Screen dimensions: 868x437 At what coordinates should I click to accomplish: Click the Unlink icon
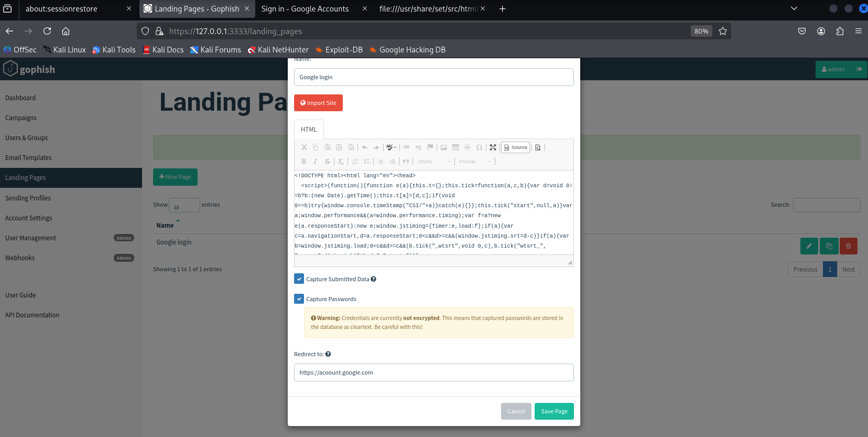click(418, 147)
